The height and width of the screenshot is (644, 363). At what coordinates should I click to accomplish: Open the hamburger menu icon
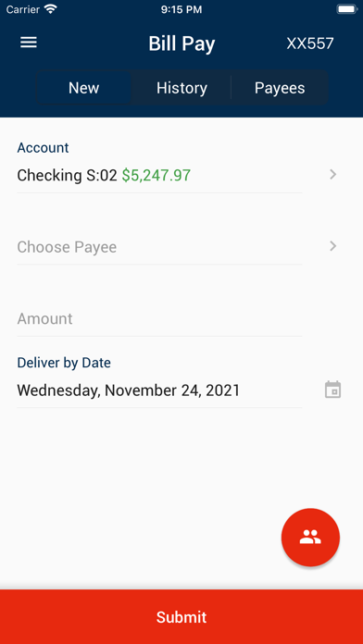click(29, 43)
